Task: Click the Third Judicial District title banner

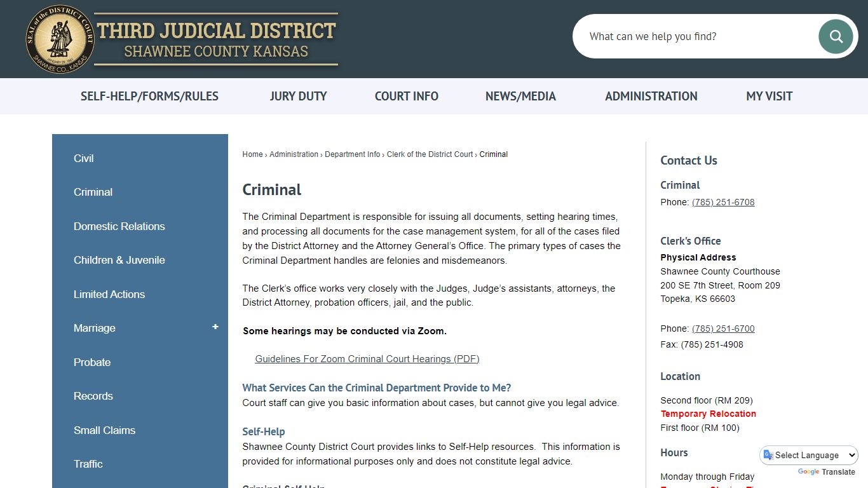Action: [x=217, y=39]
